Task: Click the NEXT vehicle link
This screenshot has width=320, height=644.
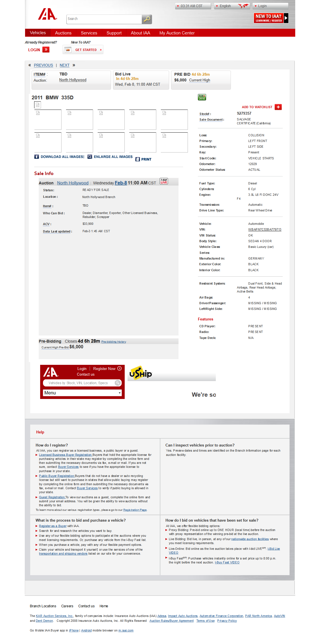Action: [x=65, y=65]
